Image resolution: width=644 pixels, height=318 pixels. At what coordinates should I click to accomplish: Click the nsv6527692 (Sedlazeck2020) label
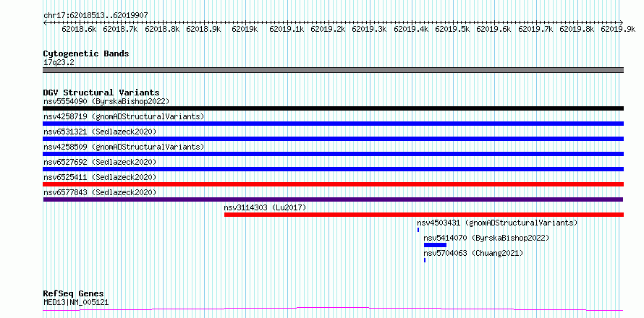tap(100, 162)
